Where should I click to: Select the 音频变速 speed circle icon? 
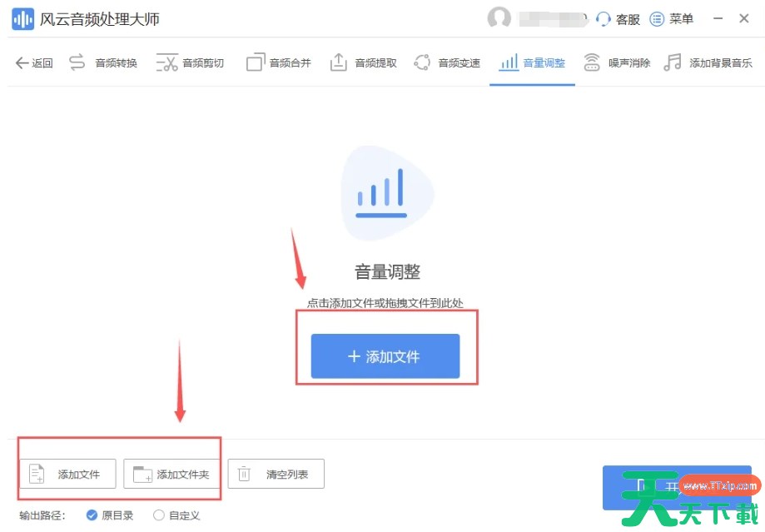[422, 62]
